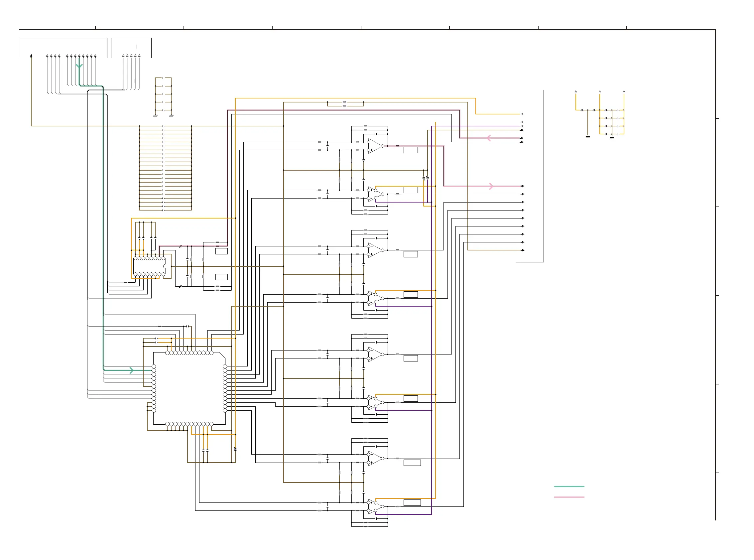Click the large square multi-pin IC chip
Image resolution: width=754 pixels, height=560 pixels.
point(189,388)
